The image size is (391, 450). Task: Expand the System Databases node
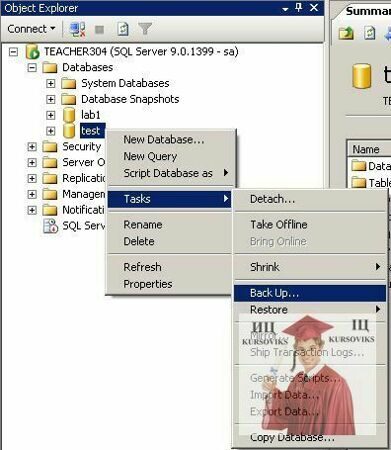pos(50,83)
